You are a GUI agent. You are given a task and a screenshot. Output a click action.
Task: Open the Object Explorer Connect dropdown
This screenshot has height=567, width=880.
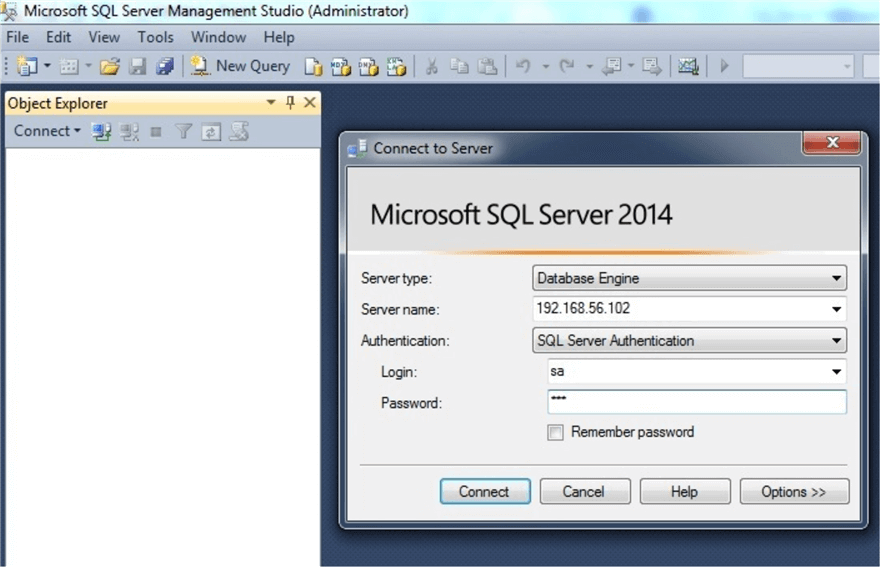pyautogui.click(x=47, y=131)
